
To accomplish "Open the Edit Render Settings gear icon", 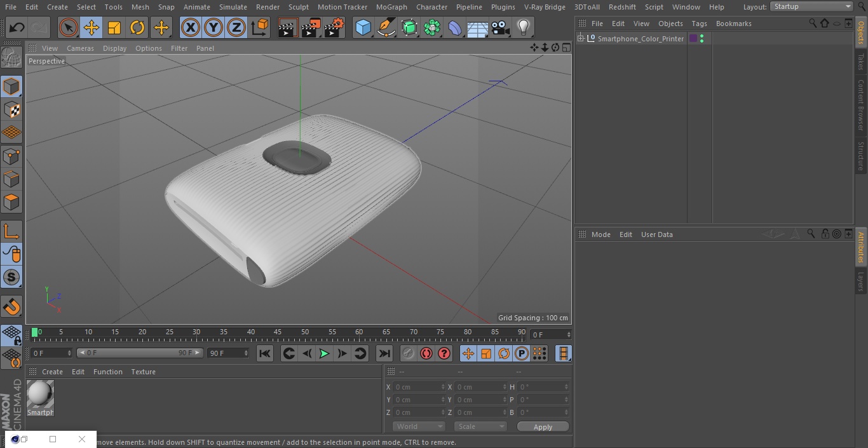I will [334, 28].
